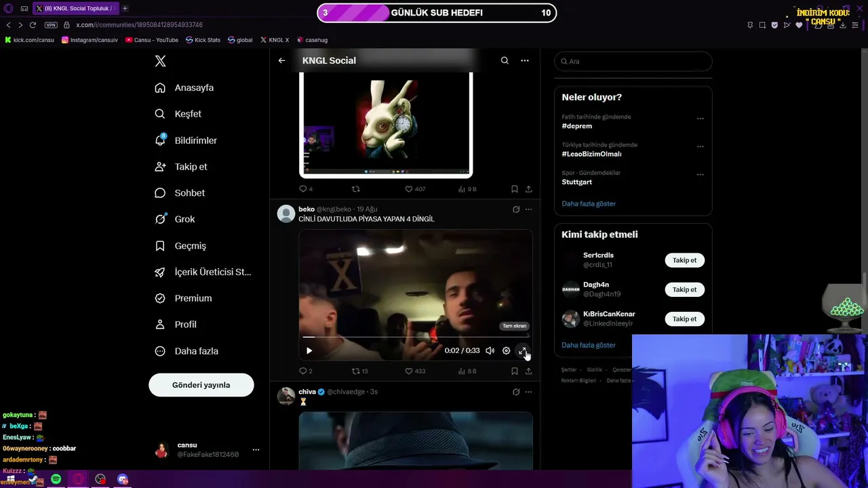
Task: Open the white rabbit image post
Action: [x=386, y=124]
